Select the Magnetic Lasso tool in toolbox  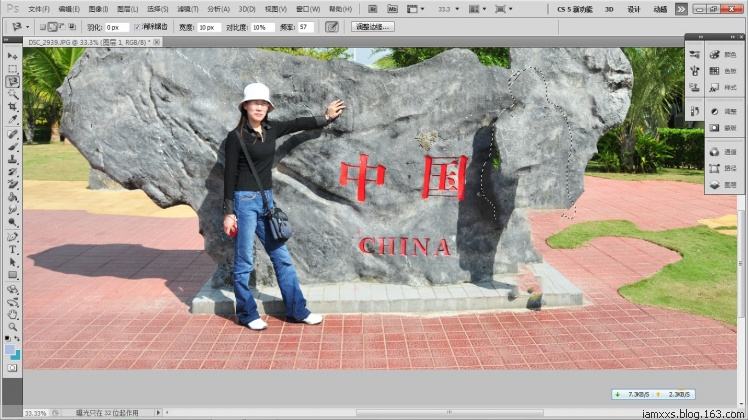pyautogui.click(x=12, y=82)
